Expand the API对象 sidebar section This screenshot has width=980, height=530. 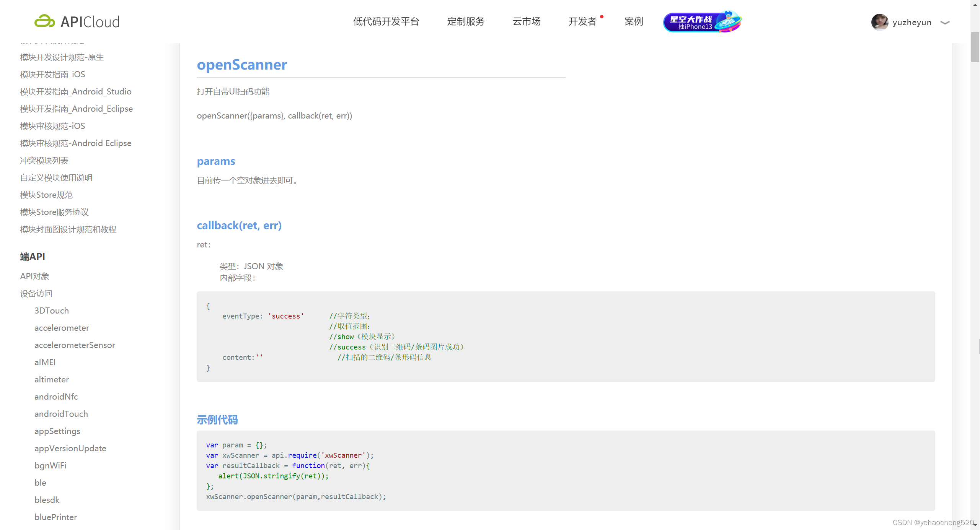34,276
